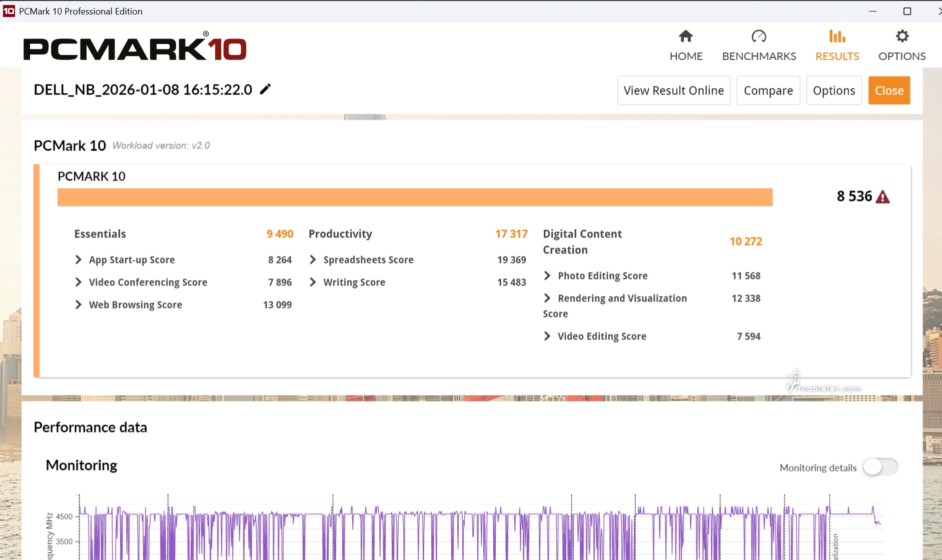Screen dimensions: 942x560
Task: Click the Performance data heading
Action: coord(91,427)
